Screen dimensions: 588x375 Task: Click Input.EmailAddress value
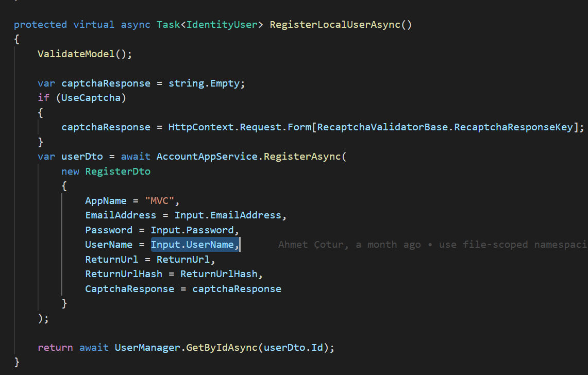tap(227, 215)
